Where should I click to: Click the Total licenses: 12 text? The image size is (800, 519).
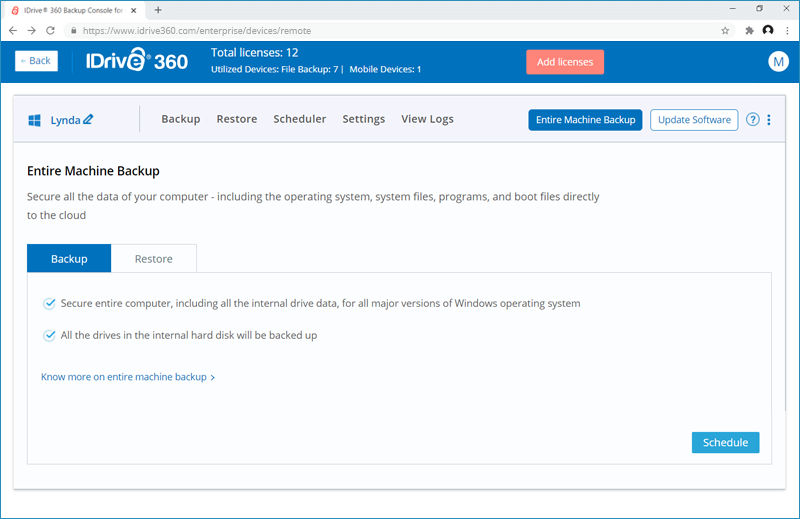255,53
